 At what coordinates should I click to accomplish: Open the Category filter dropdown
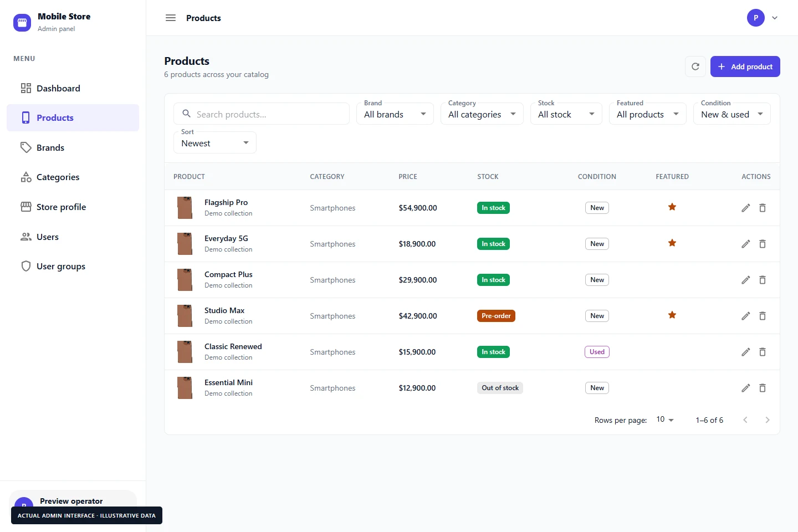[x=482, y=114]
